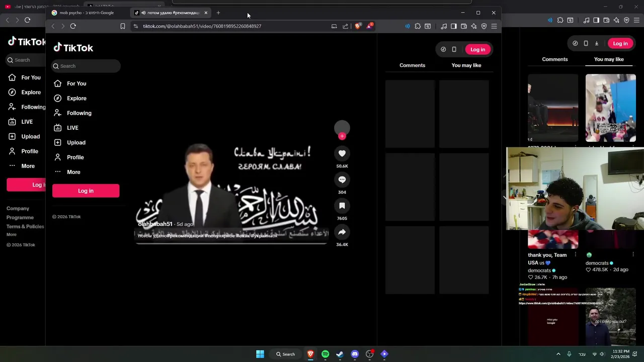Open For You in front window sidebar
The height and width of the screenshot is (362, 644).
tap(76, 83)
